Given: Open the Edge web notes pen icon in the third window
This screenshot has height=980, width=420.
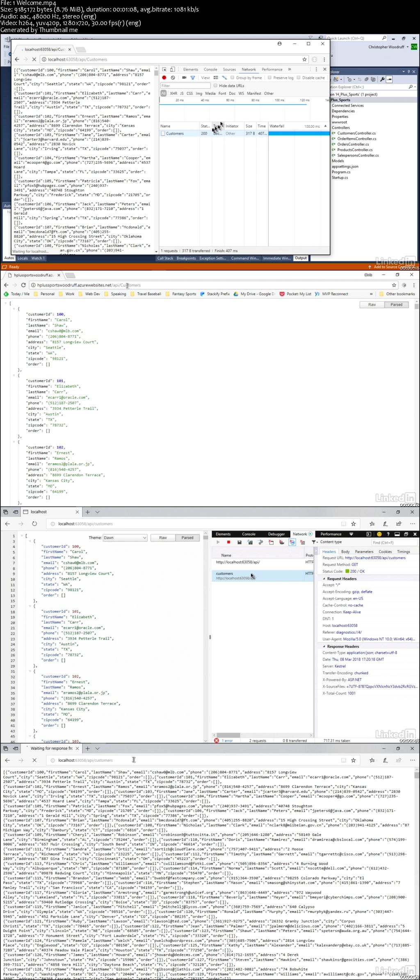Looking at the screenshot, I should click(385, 524).
